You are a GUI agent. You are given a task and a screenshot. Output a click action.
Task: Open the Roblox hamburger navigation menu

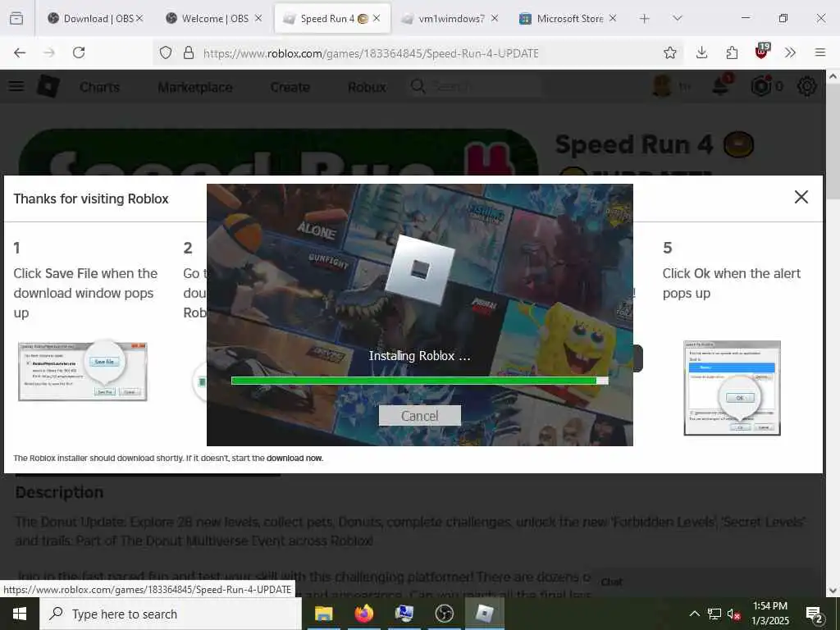[x=16, y=86]
